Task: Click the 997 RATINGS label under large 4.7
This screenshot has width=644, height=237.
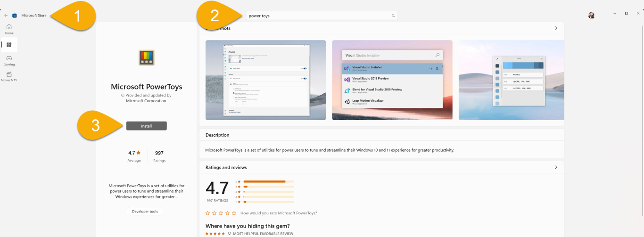Action: point(217,201)
